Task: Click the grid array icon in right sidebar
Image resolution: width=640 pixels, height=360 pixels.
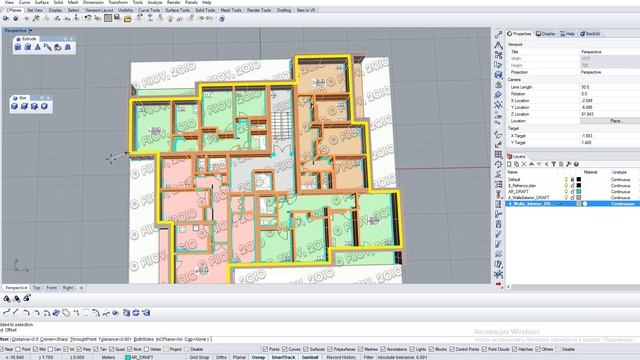Action: point(498,155)
